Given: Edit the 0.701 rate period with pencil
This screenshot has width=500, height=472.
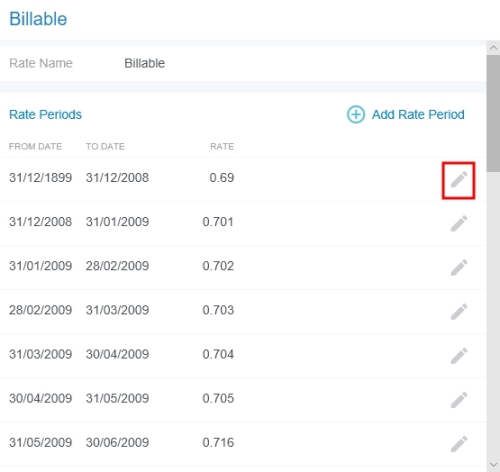Looking at the screenshot, I should [459, 223].
